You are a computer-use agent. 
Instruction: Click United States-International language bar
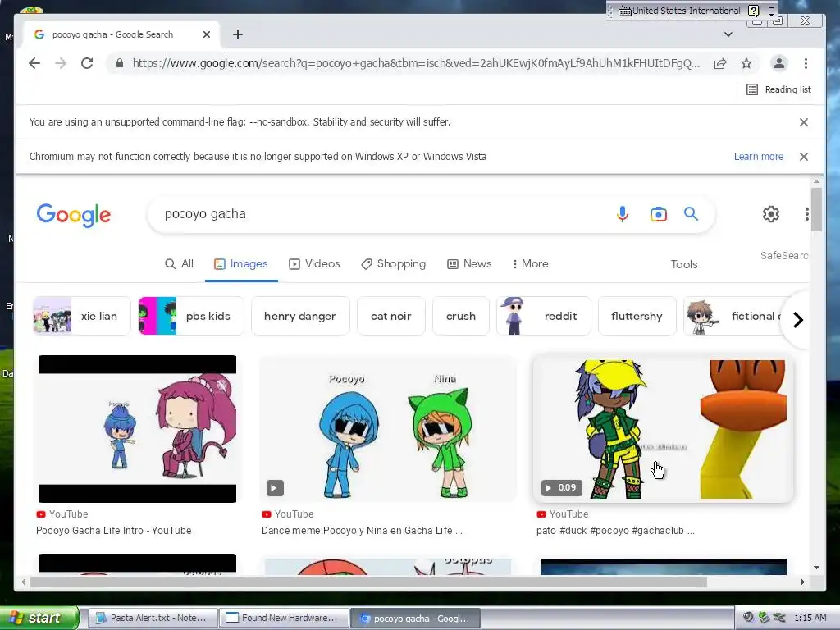tap(679, 11)
